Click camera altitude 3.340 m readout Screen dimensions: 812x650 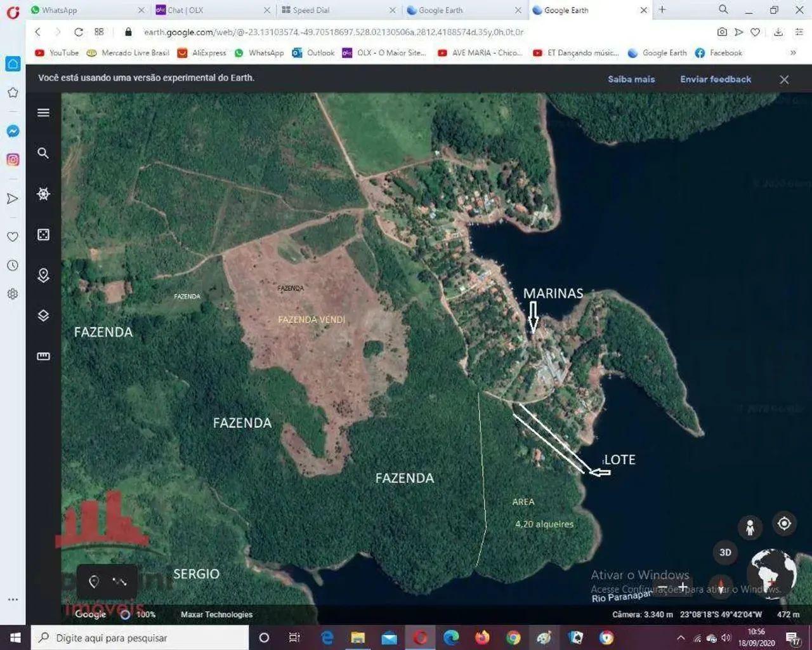(643, 614)
